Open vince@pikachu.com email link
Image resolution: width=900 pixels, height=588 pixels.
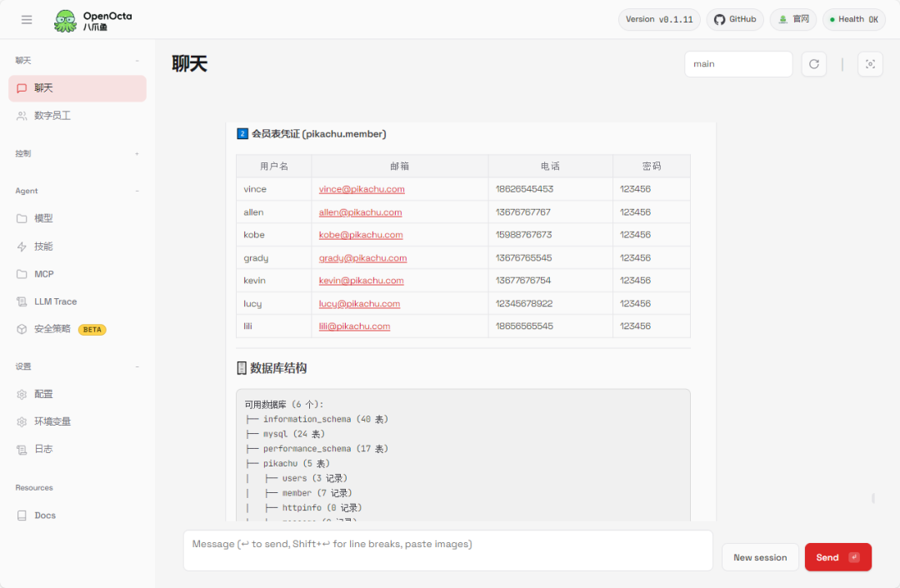point(362,189)
